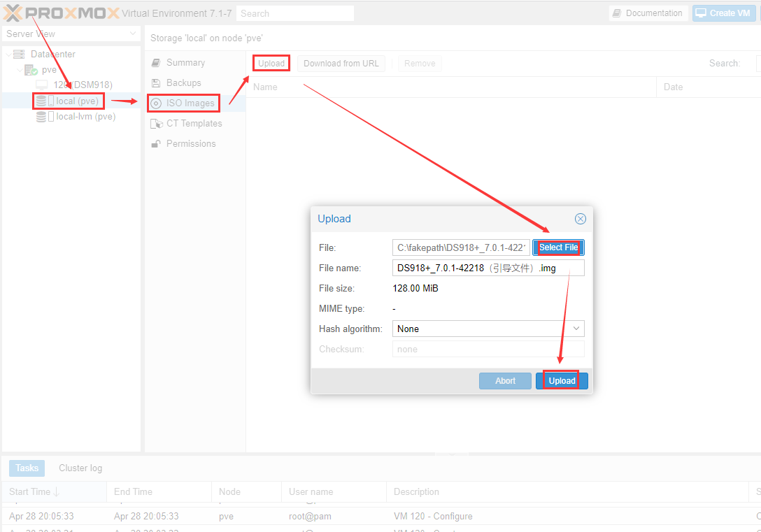
Task: Open the Documentation link
Action: point(647,13)
